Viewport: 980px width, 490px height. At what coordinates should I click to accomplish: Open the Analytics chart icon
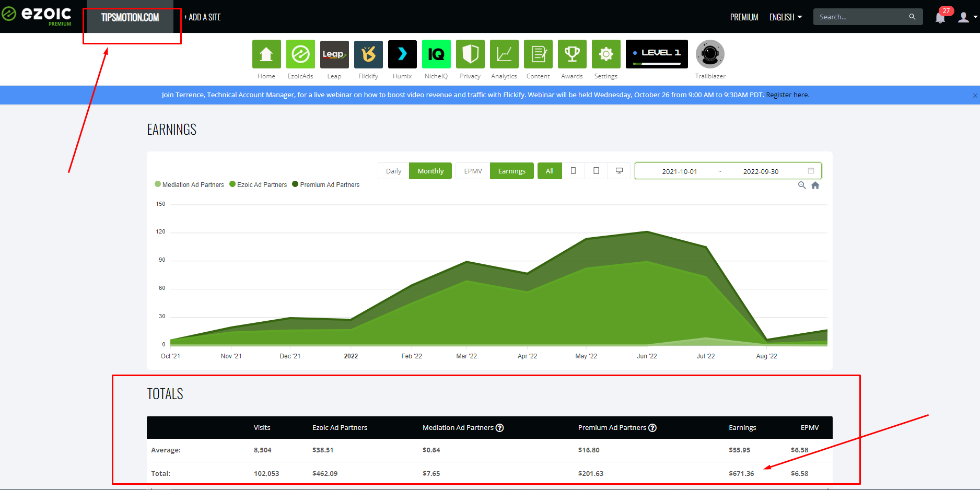coord(504,54)
